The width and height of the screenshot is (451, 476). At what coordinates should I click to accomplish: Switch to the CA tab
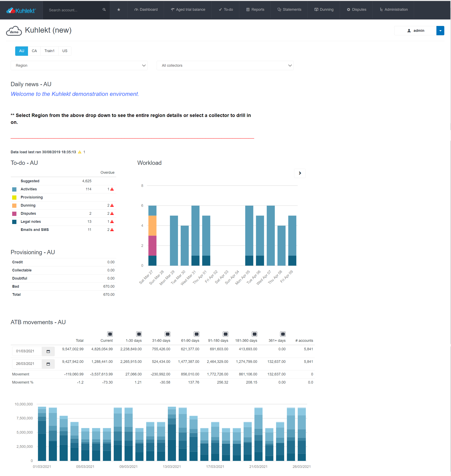(x=34, y=51)
